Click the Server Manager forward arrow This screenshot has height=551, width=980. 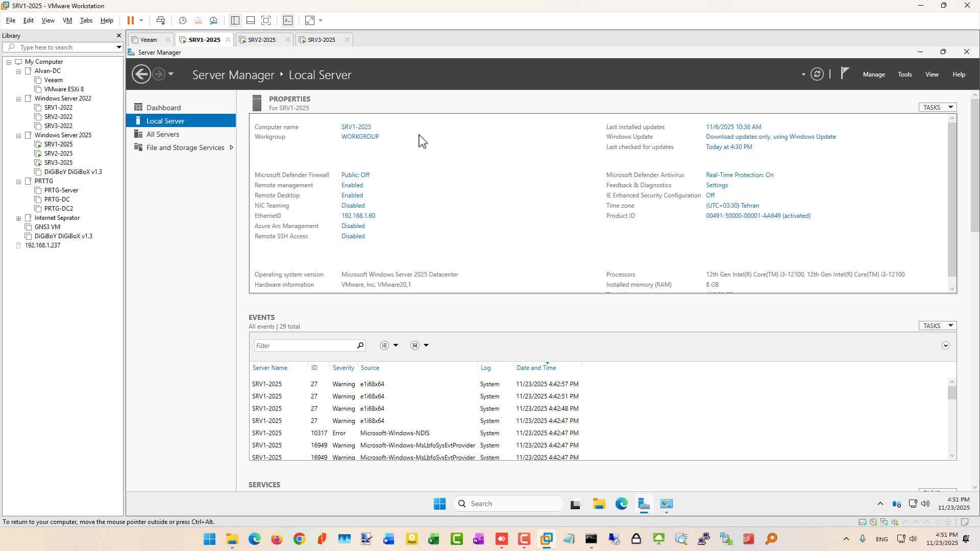(159, 74)
